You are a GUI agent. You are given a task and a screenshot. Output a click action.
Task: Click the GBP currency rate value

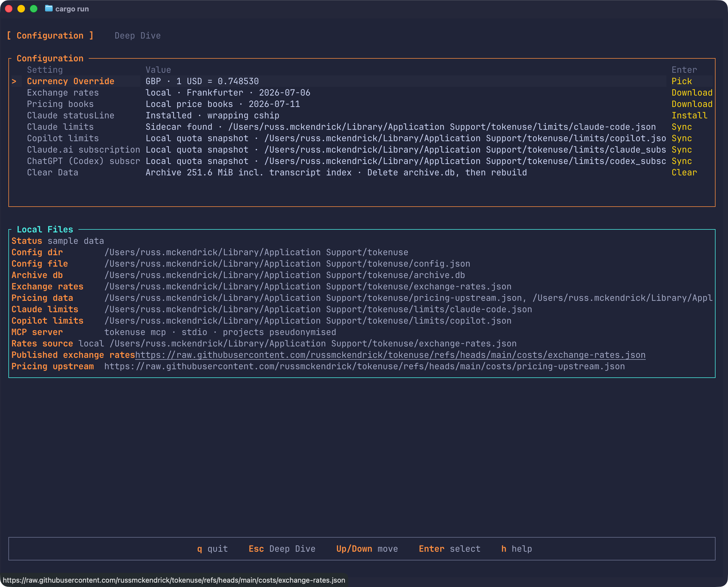202,81
